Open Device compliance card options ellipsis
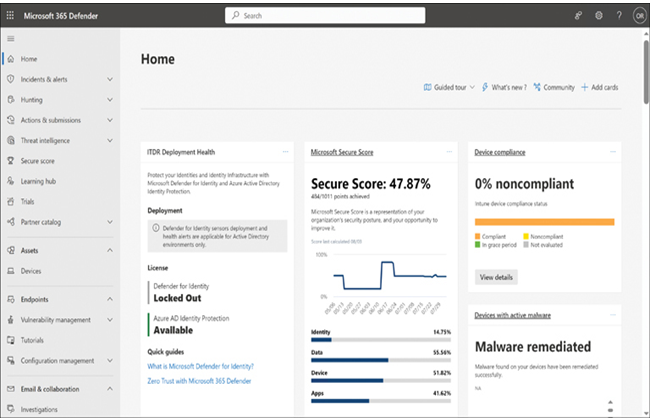The image size is (652, 420). [613, 152]
